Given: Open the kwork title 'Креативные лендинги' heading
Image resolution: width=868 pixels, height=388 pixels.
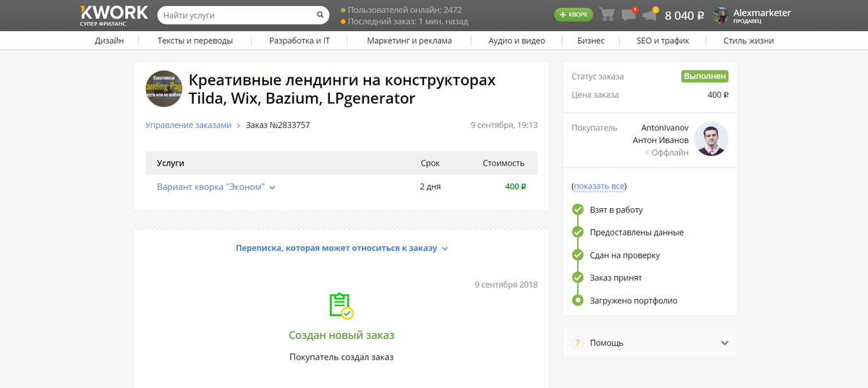Looking at the screenshot, I should pyautogui.click(x=342, y=89).
